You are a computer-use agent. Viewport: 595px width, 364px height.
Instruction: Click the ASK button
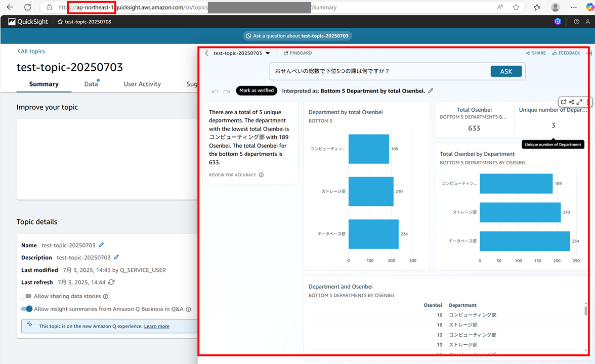point(506,71)
